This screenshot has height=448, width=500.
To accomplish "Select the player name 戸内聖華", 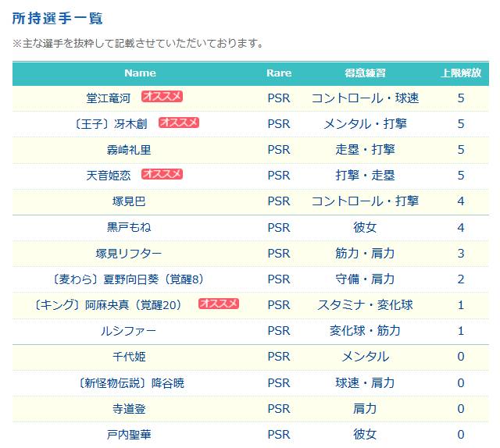I will tap(129, 435).
